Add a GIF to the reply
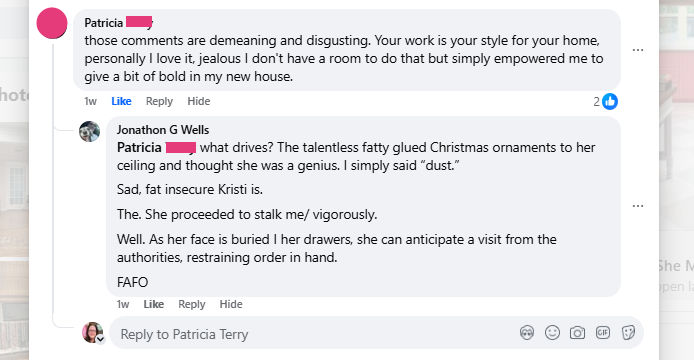Screen dimensions: 694x360 click(603, 333)
